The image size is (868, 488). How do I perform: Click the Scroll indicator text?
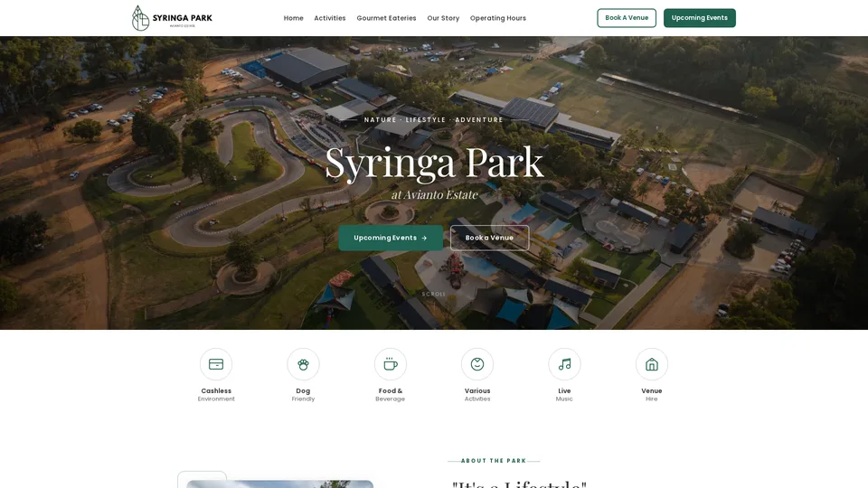[434, 295]
